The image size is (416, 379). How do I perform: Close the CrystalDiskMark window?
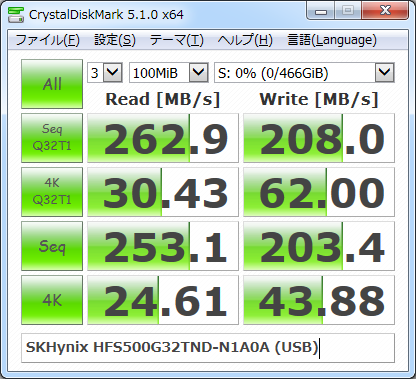[x=385, y=11]
